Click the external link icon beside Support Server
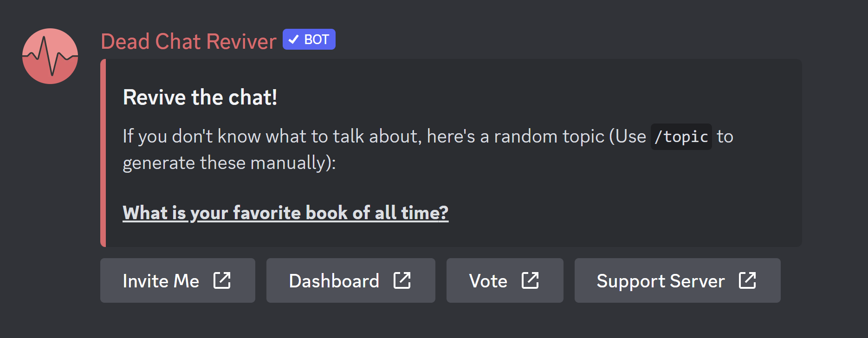Viewport: 868px width, 338px height. tap(747, 280)
